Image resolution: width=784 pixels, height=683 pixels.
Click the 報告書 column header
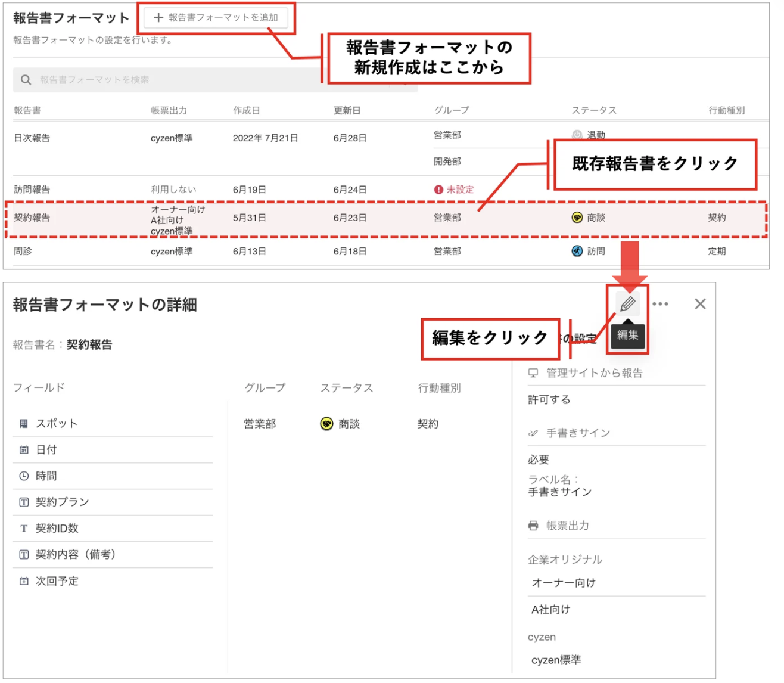click(27, 110)
